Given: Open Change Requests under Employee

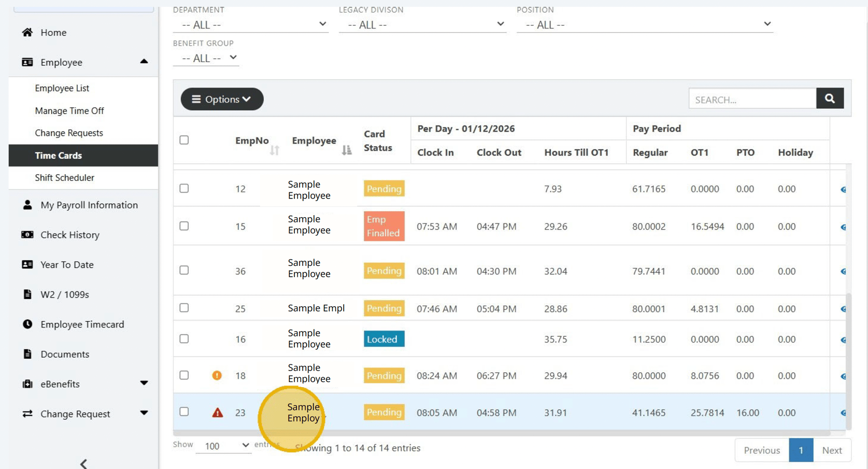Looking at the screenshot, I should 69,133.
